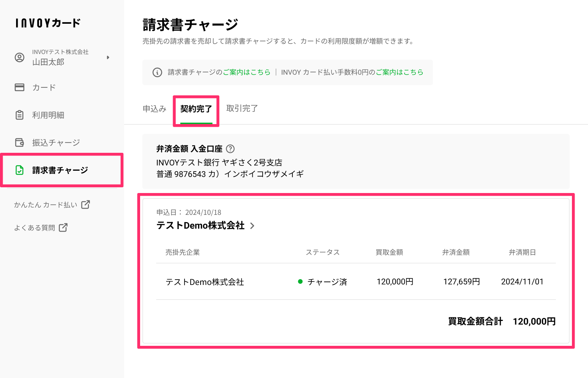588x378 pixels.
Task: Click the info icon in notice banner
Action: [x=157, y=72]
